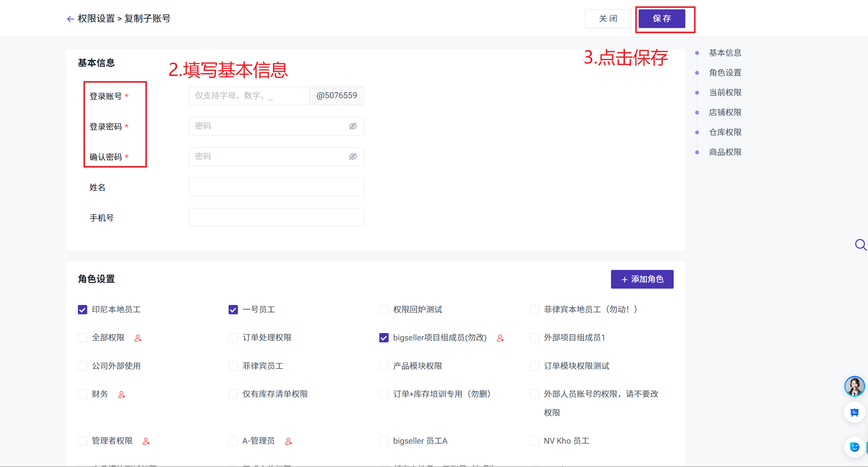This screenshot has width=868, height=467.
Task: Toggle visibility eye in 确认密码 field
Action: pos(353,157)
